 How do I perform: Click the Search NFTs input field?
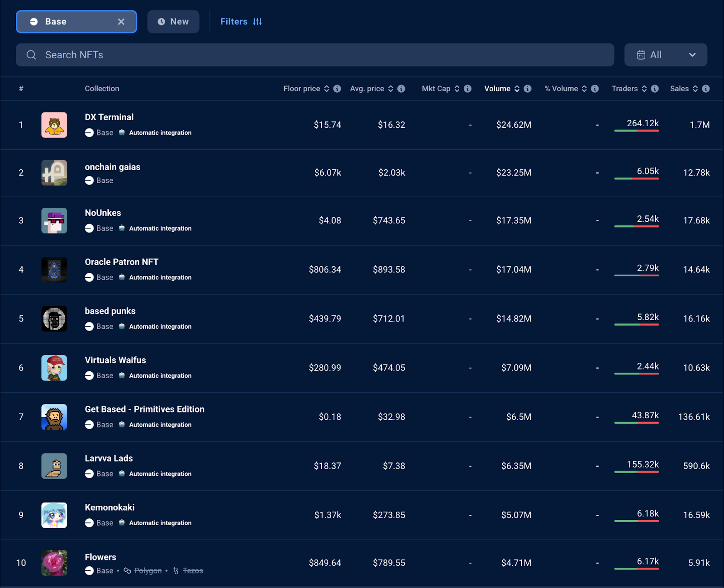(314, 55)
